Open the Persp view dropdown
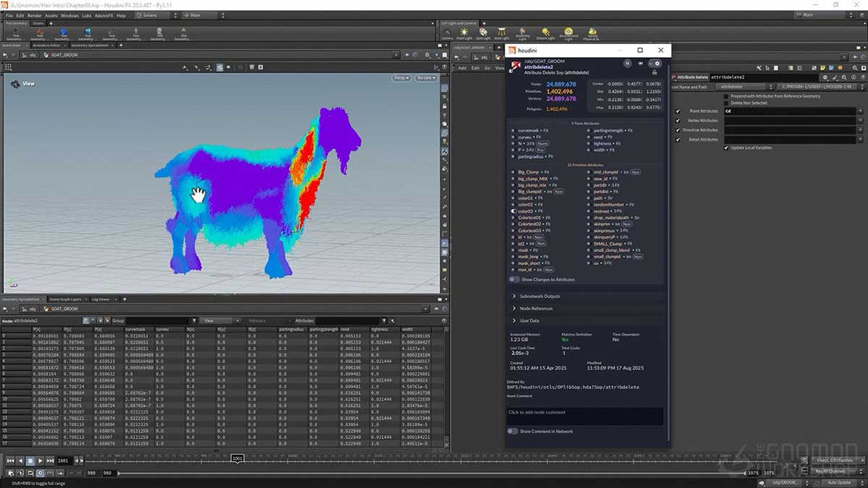 (401, 77)
